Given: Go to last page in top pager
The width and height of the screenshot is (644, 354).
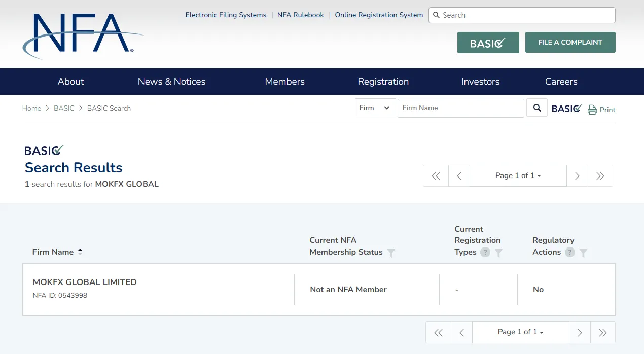Looking at the screenshot, I should tap(600, 176).
